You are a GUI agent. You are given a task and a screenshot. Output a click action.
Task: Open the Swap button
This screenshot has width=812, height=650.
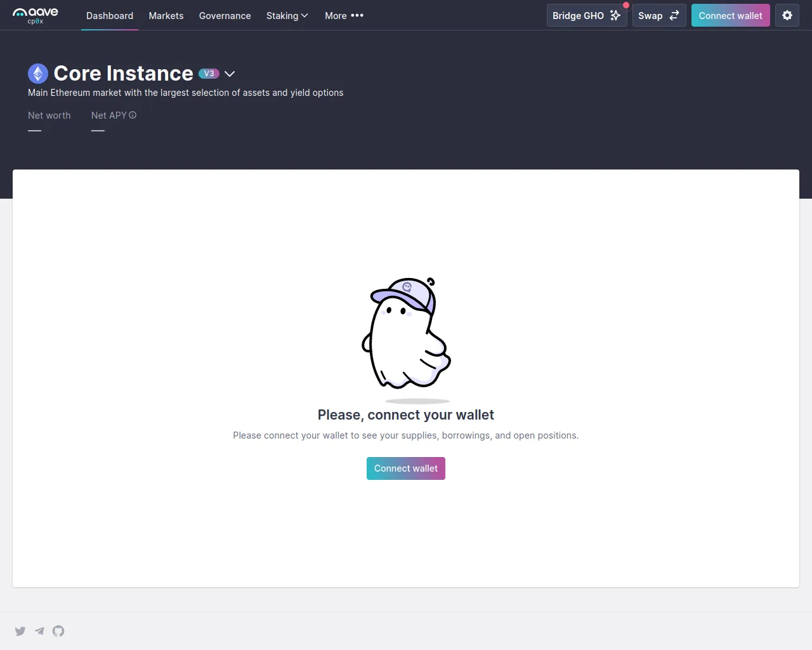659,15
